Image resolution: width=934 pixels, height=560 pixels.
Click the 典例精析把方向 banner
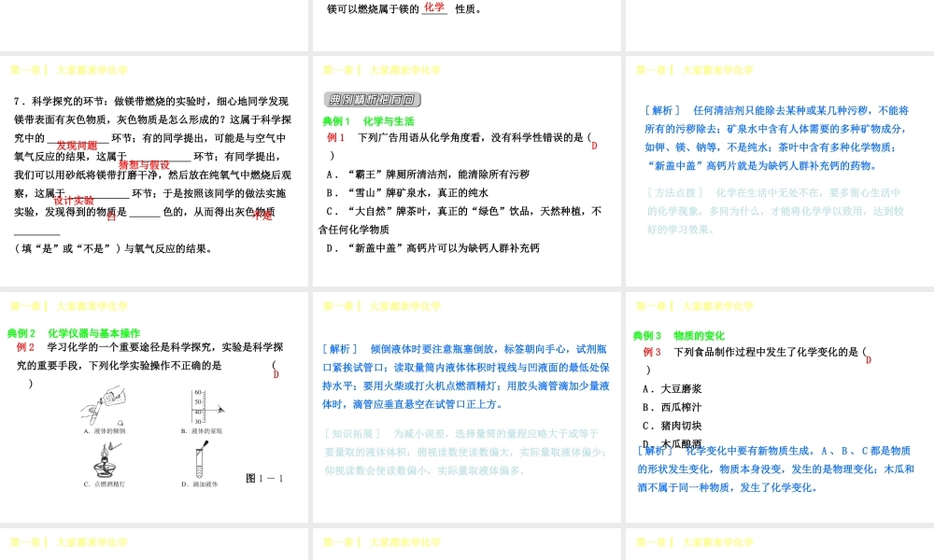(x=373, y=99)
